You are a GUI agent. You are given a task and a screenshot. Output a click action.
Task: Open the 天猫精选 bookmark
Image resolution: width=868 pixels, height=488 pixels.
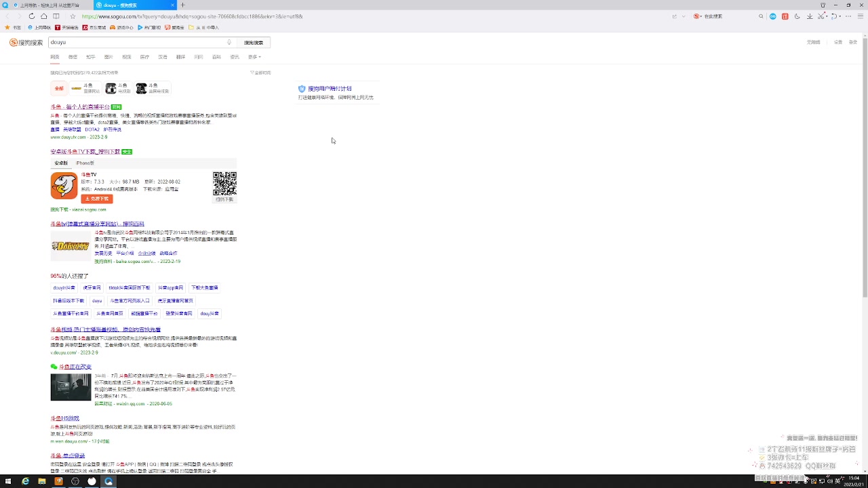[66, 28]
